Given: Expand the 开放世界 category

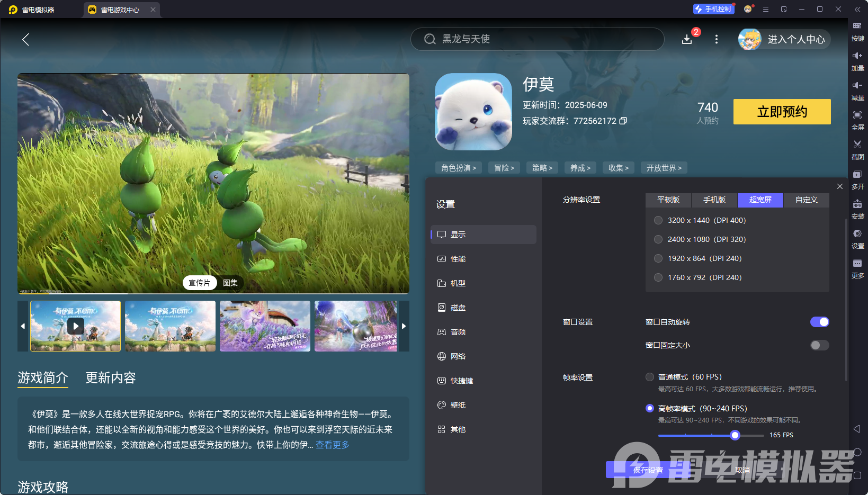Looking at the screenshot, I should point(663,167).
